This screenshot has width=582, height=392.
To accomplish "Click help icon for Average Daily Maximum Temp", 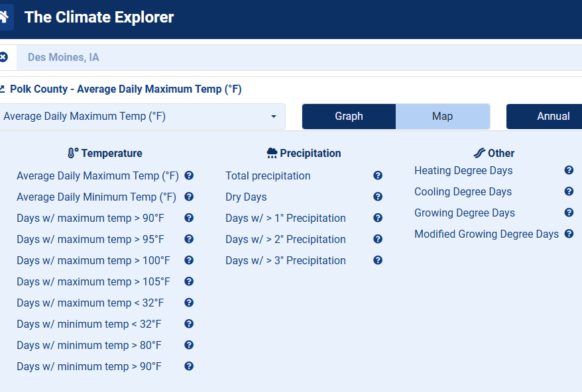I will coord(189,175).
